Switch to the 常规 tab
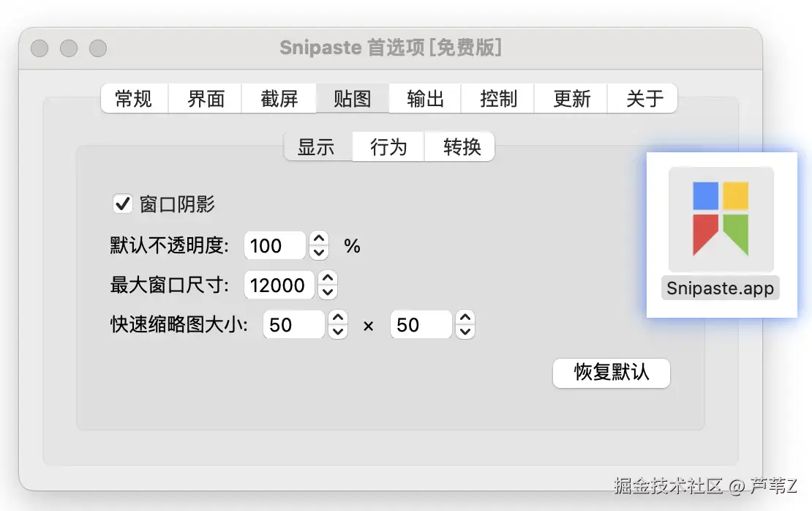 (x=134, y=99)
